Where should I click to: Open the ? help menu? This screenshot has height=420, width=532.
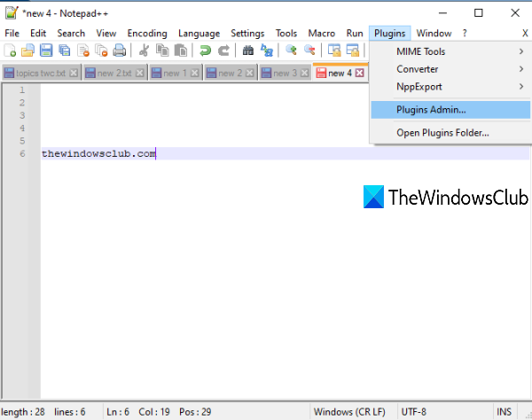(465, 33)
